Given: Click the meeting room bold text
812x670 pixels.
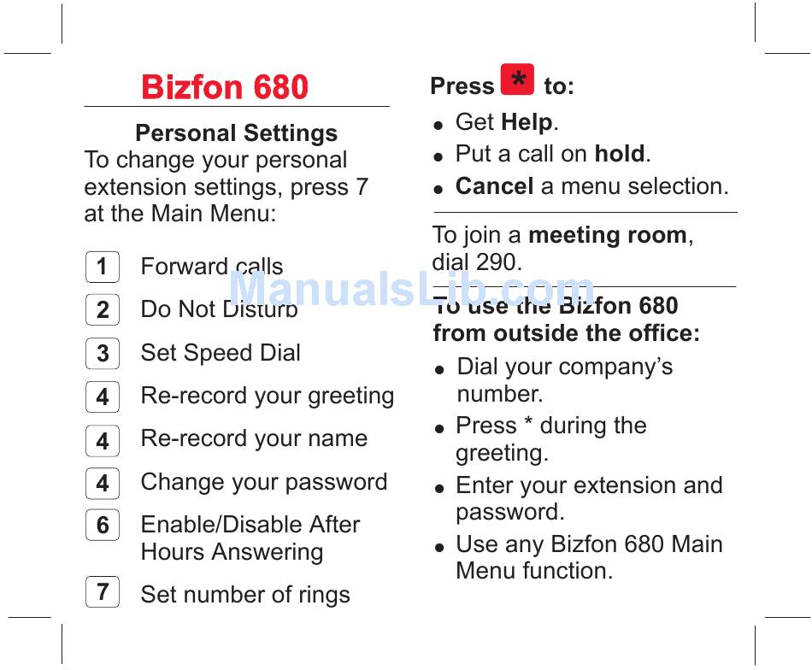Looking at the screenshot, I should point(608,235).
